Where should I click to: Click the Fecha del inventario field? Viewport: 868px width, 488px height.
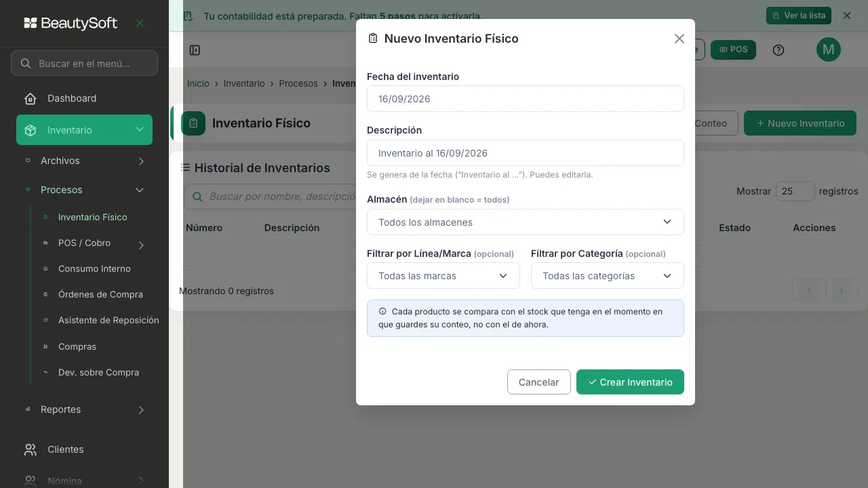(526, 98)
